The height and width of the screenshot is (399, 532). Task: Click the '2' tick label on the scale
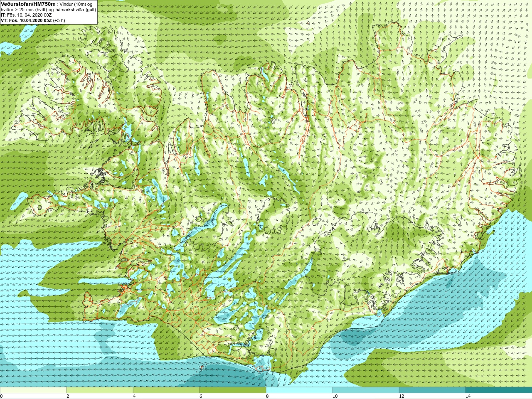(x=68, y=396)
